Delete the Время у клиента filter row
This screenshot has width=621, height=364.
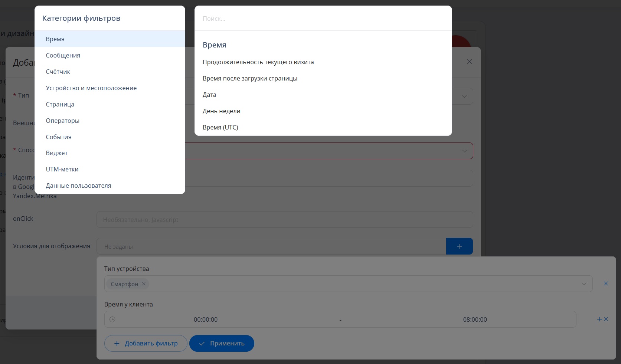pyautogui.click(x=606, y=319)
